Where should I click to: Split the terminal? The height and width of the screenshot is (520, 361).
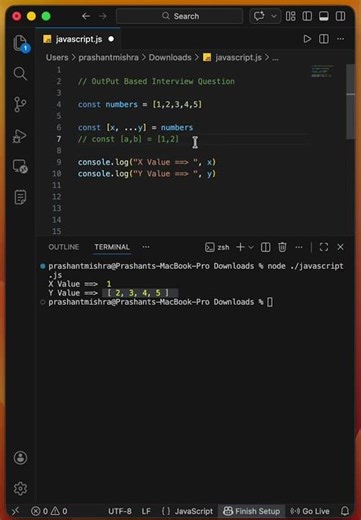(266, 247)
